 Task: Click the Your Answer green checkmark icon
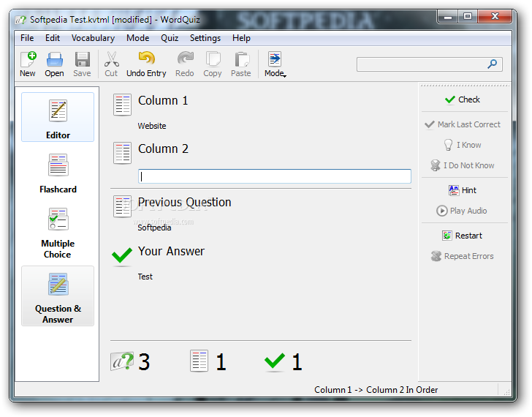pyautogui.click(x=122, y=256)
